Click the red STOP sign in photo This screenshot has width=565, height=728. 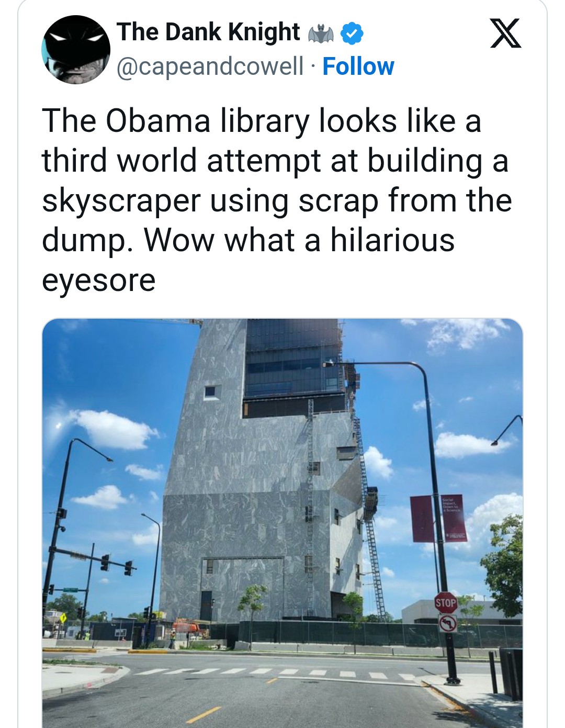(x=446, y=603)
